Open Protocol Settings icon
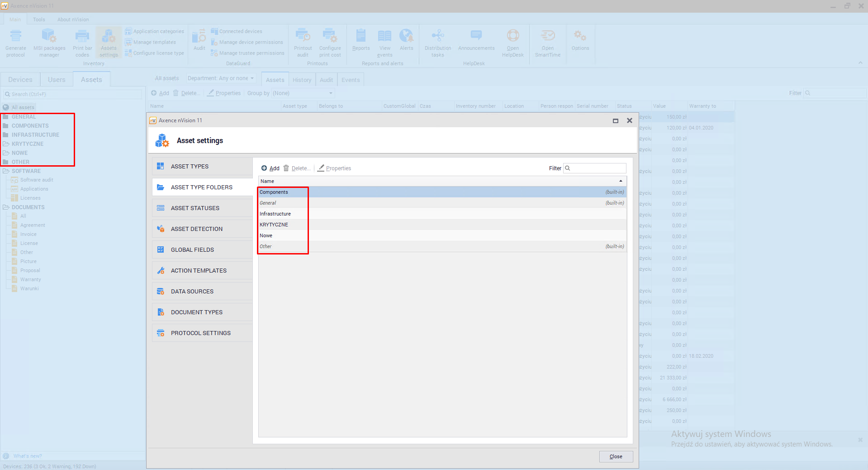Screen dimensions: 868x470 pos(161,333)
